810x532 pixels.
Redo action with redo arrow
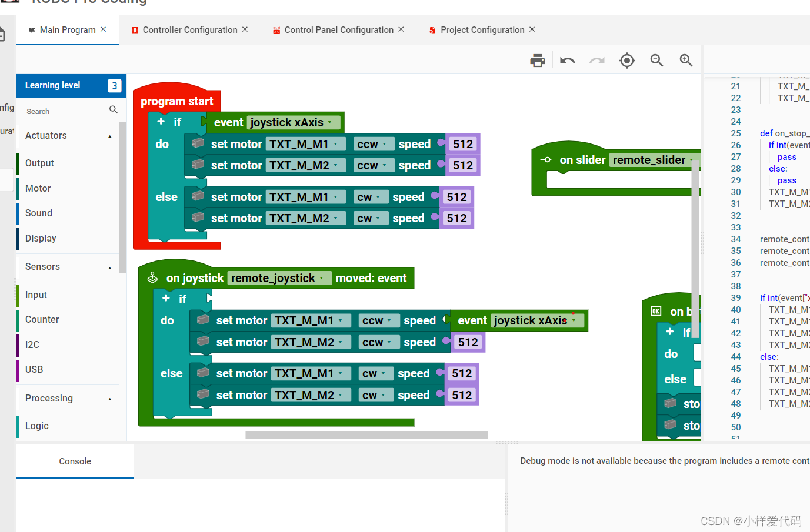(597, 60)
